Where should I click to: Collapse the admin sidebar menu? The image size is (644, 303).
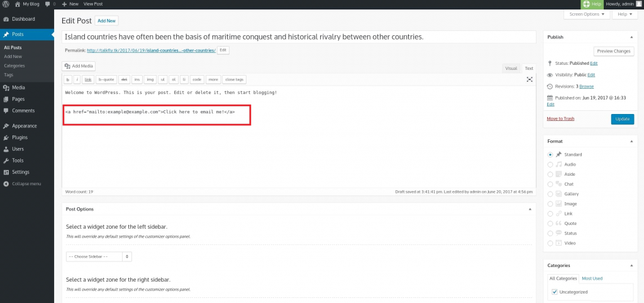click(26, 184)
